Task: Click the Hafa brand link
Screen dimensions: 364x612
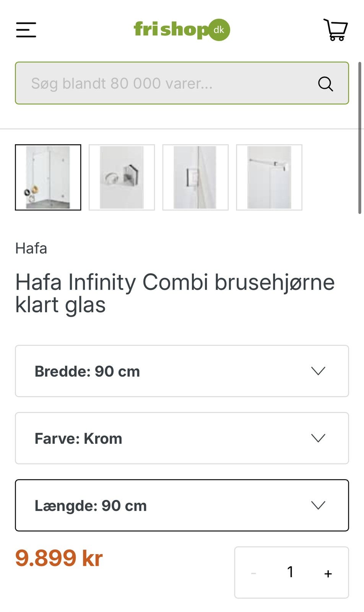Action: (x=31, y=248)
